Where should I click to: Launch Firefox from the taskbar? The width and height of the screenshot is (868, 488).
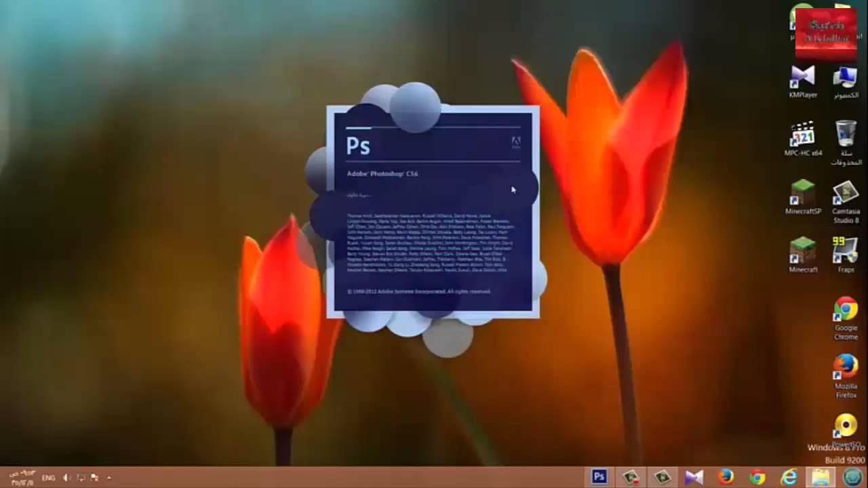[x=726, y=477]
